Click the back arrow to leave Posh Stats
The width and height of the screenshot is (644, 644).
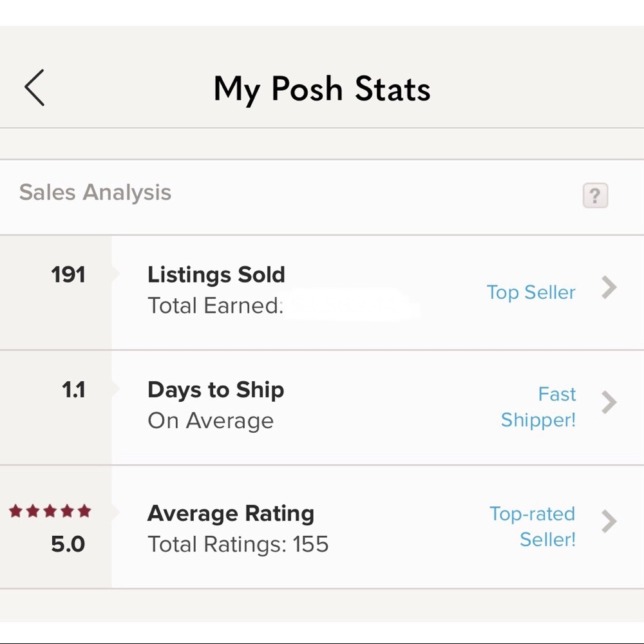(33, 88)
